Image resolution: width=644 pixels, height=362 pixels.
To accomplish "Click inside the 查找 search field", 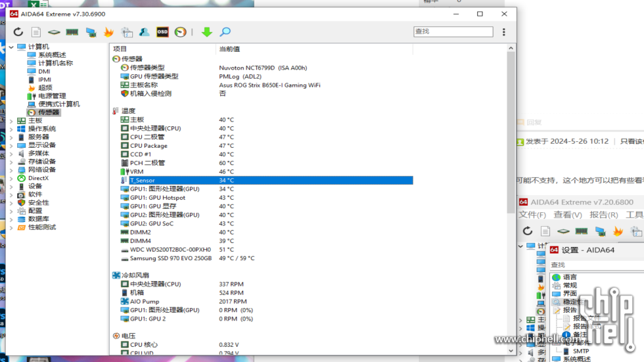I will point(453,32).
